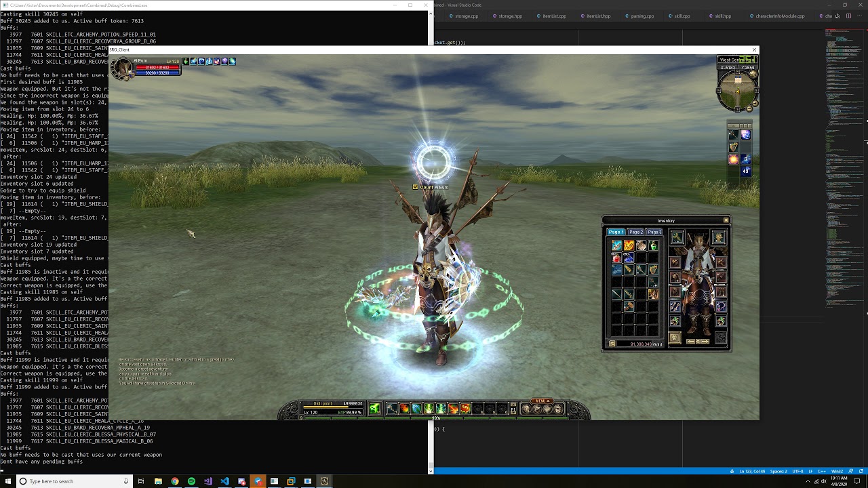Pick the green potion in the inventory
Image resolution: width=868 pixels, height=488 pixels.
(653, 245)
